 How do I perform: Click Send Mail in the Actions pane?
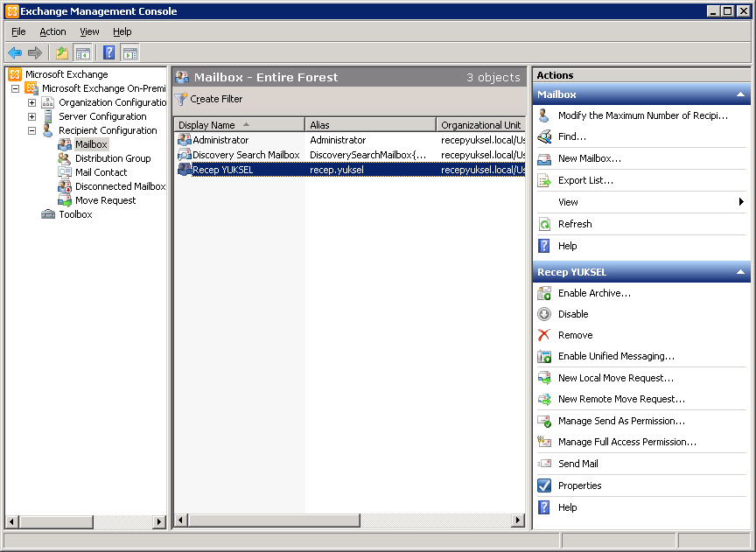578,464
